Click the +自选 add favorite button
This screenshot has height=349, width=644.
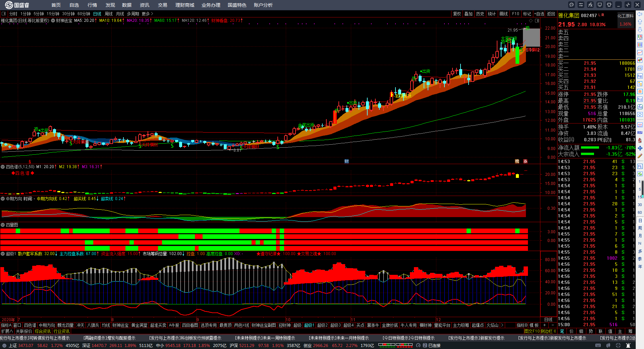pos(539,14)
